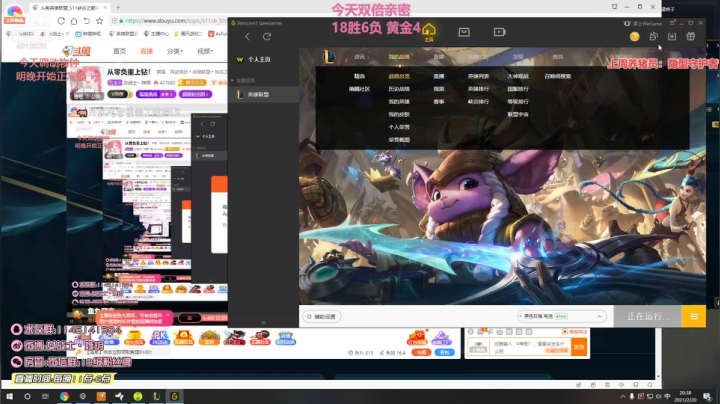
Task: Click the 掌上WeGame link
Action: click(x=644, y=23)
